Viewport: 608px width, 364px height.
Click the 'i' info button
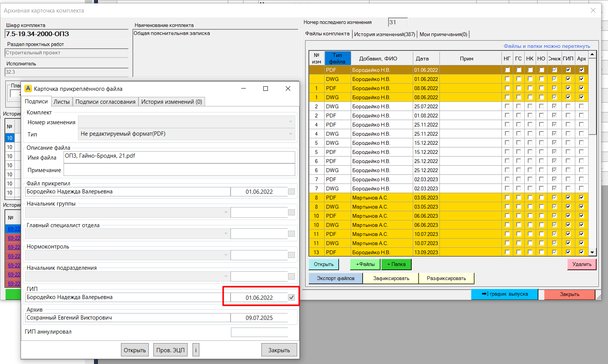pyautogui.click(x=196, y=350)
